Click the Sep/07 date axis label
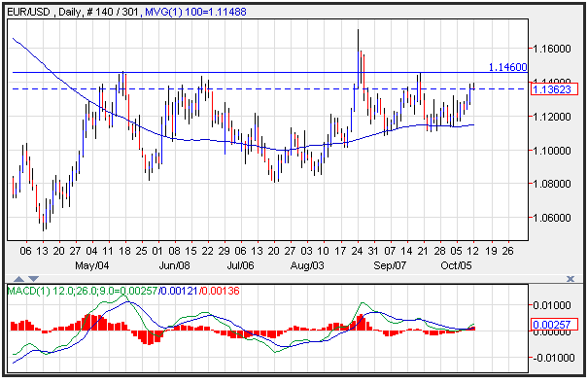Viewport: 588px width, 383px height. (390, 265)
